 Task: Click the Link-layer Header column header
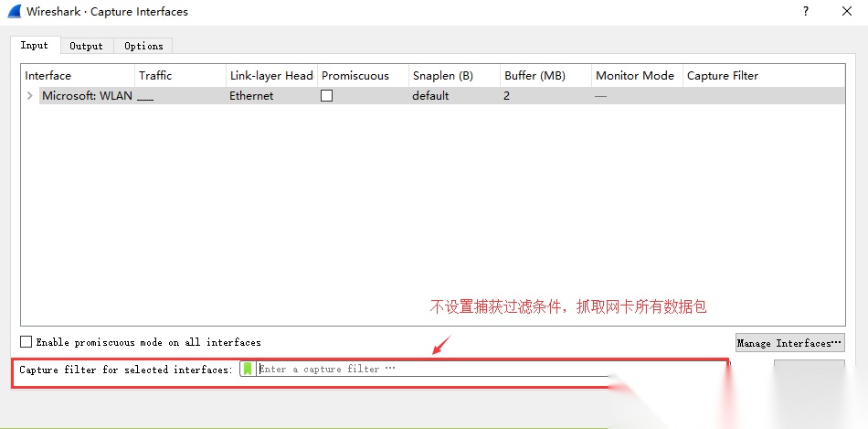click(271, 76)
